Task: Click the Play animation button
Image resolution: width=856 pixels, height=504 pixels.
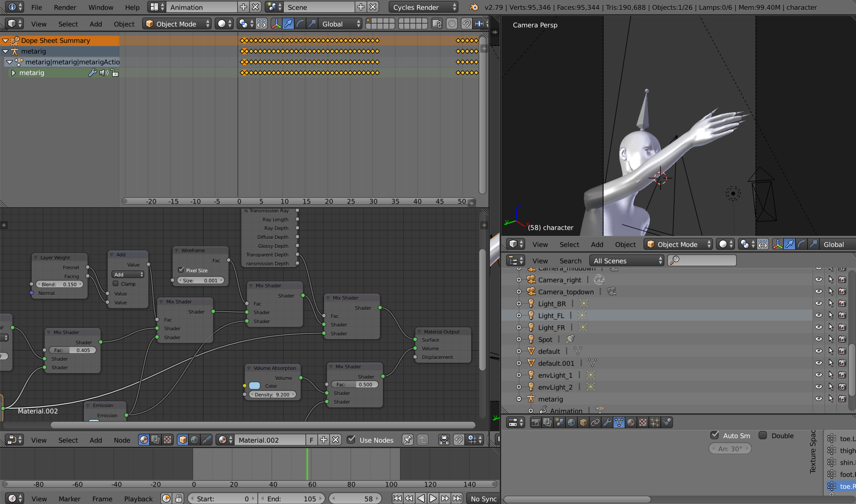Action: pos(433,499)
